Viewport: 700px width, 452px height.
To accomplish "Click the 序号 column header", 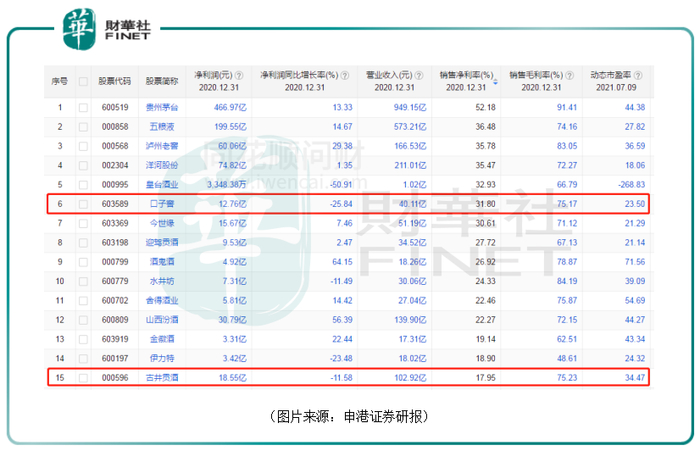I will [59, 81].
